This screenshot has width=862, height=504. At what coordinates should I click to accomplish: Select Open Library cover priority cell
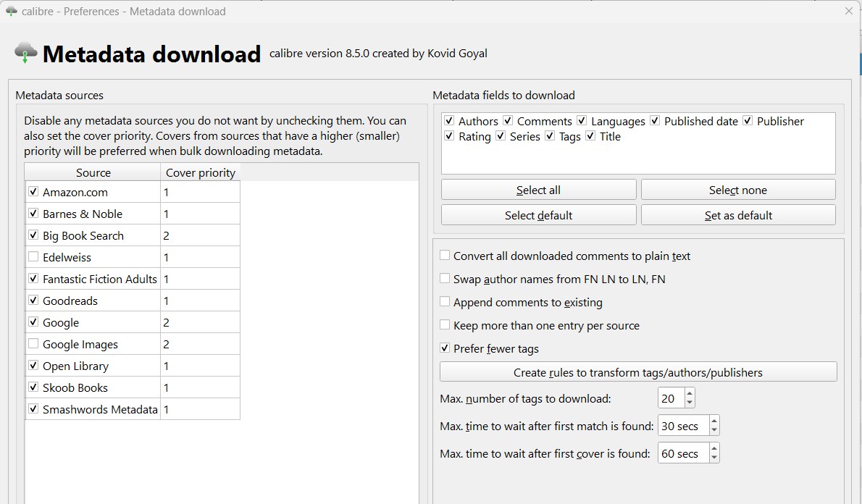point(201,366)
